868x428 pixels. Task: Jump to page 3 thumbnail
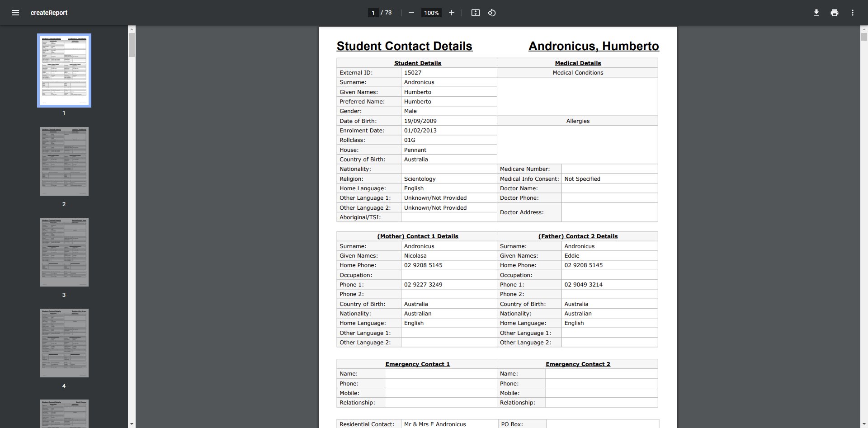coord(64,252)
